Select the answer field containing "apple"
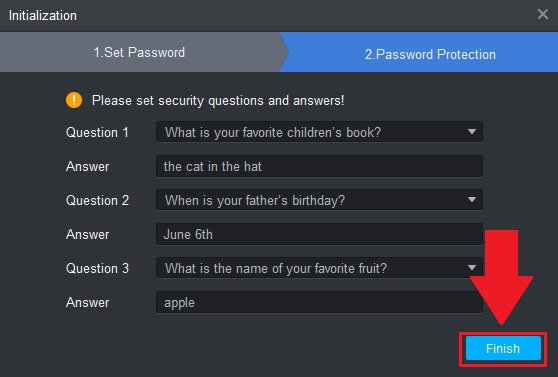 (319, 302)
